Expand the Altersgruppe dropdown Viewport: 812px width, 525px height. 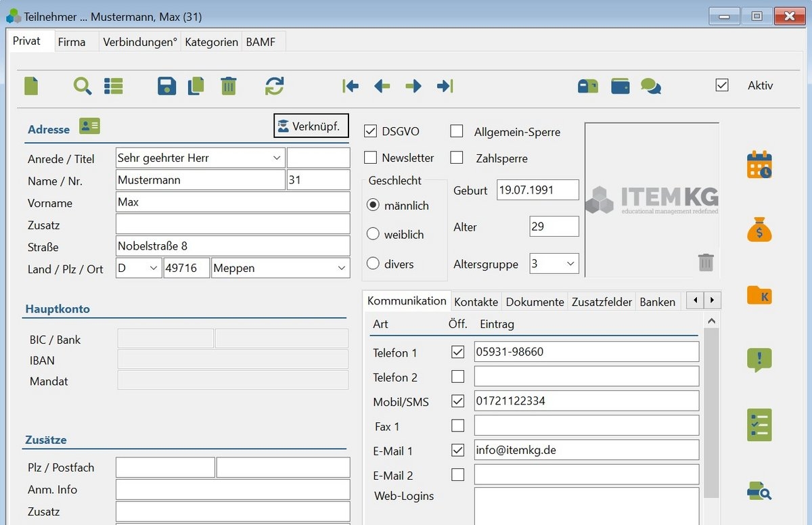(570, 264)
